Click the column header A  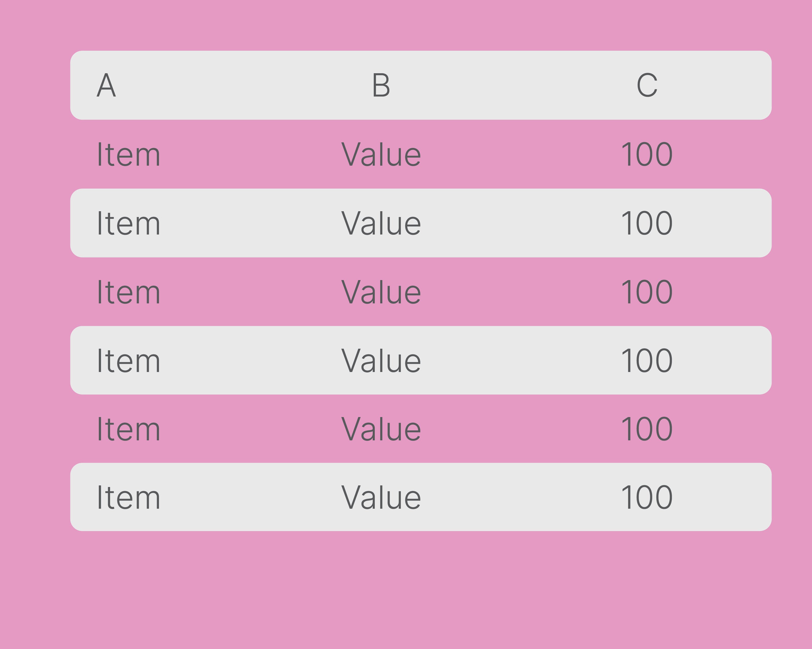point(106,85)
